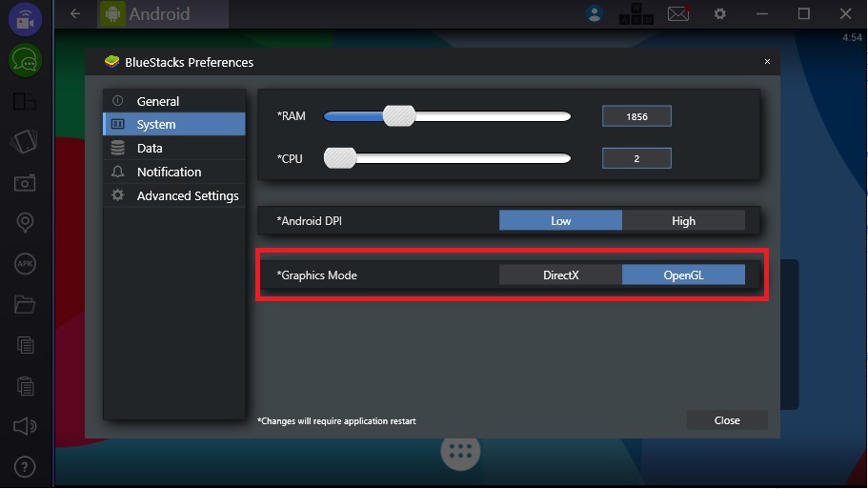
Task: Open the General preferences section
Action: click(x=174, y=101)
